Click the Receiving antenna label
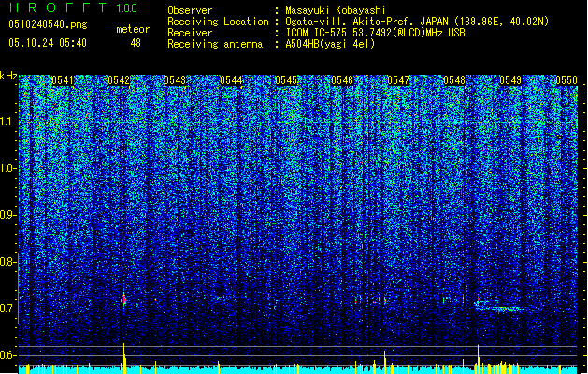Screen dimensions: 588x374 215,44
